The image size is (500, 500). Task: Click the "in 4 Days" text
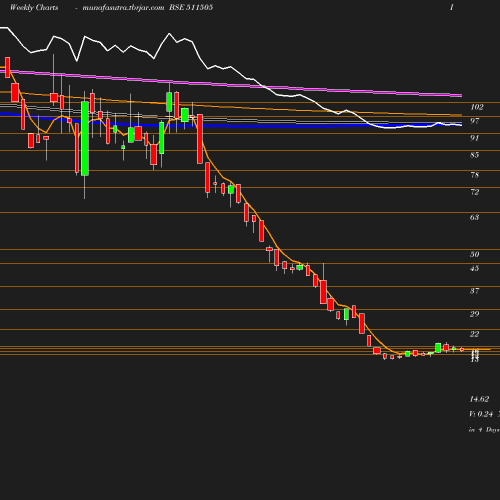click(x=484, y=430)
